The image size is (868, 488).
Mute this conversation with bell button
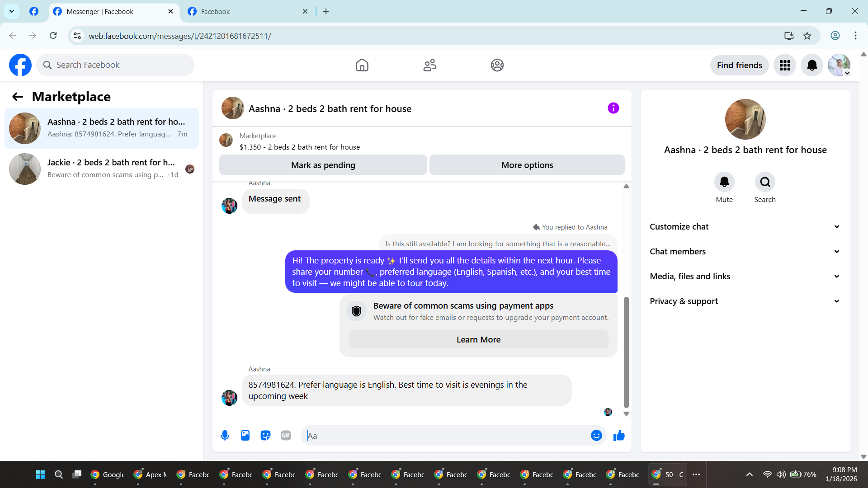point(724,182)
